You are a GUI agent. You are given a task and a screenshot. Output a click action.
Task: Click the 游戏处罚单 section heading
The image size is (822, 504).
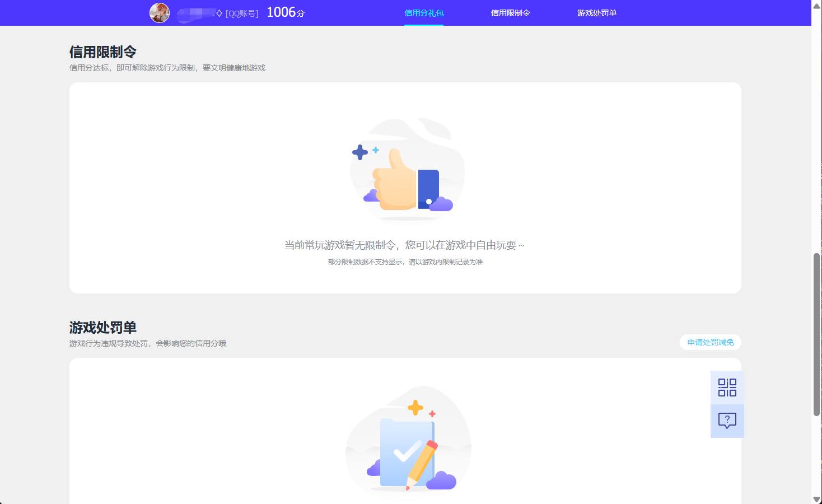tap(103, 328)
